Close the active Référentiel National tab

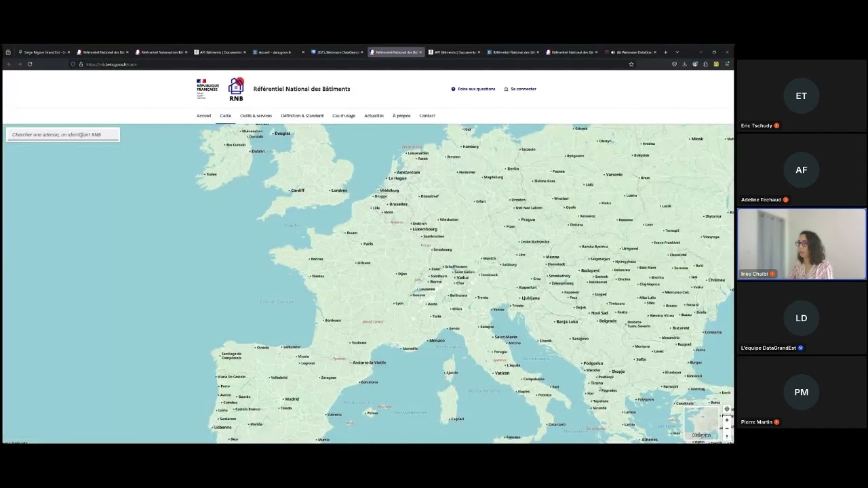coord(420,52)
